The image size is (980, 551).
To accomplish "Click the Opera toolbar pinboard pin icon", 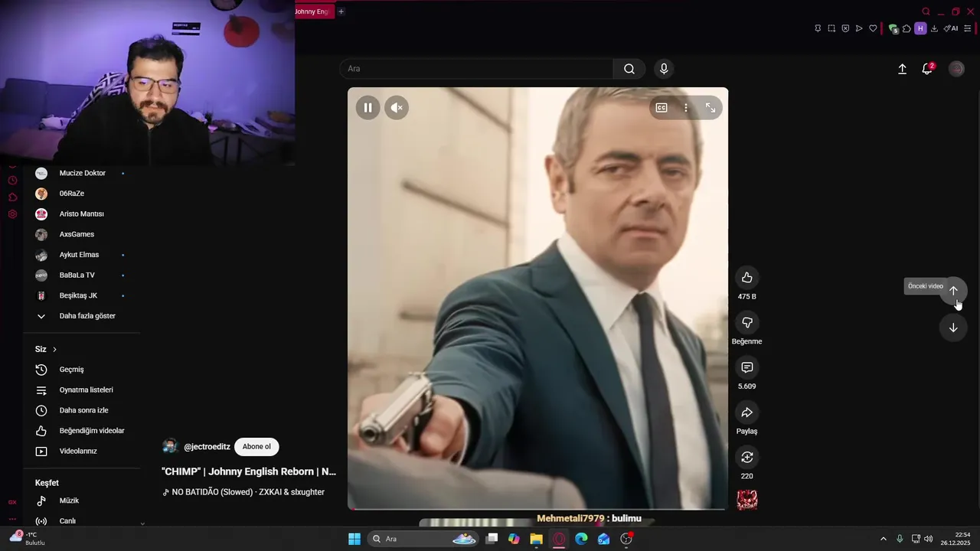I will (x=818, y=28).
